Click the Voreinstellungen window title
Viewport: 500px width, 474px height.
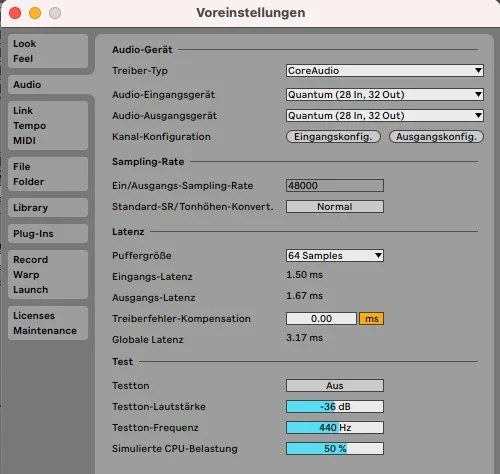point(251,13)
